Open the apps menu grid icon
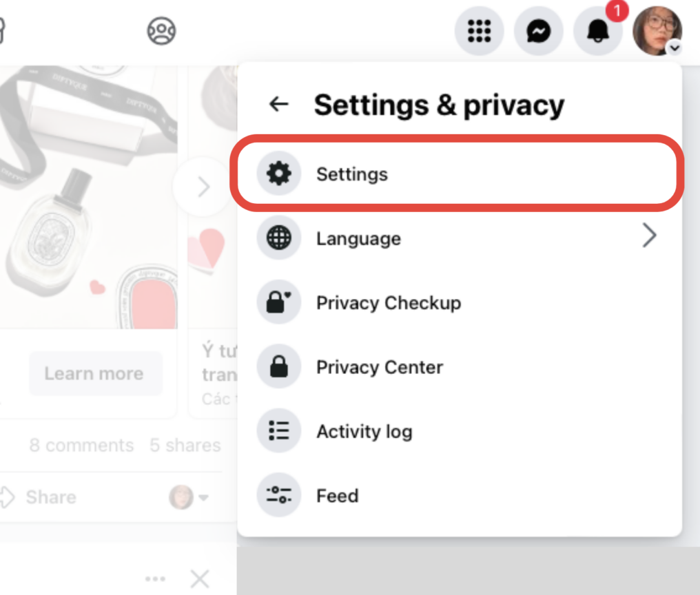This screenshot has height=595, width=700. point(480,31)
